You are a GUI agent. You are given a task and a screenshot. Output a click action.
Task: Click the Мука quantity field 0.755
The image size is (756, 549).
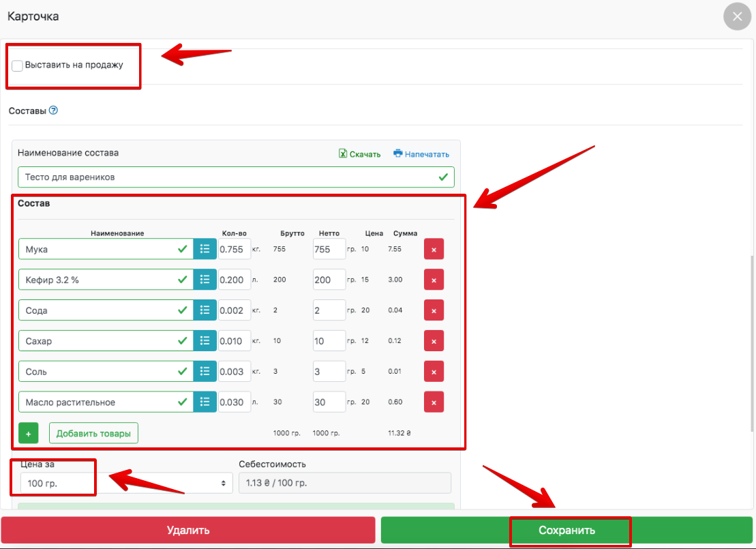point(235,249)
